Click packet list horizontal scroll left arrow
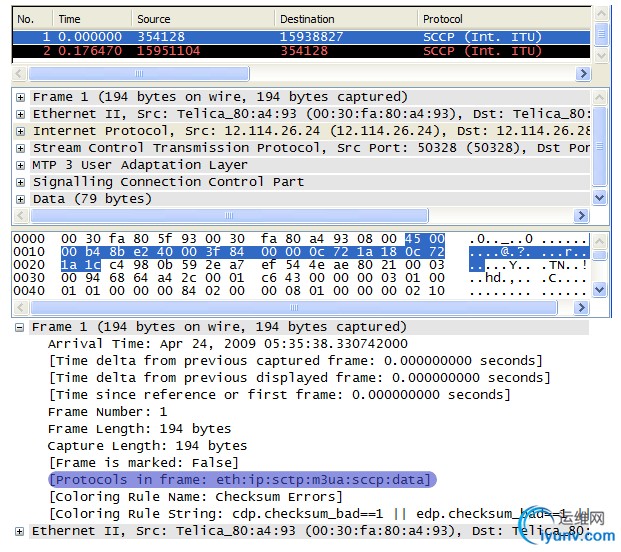This screenshot has width=621, height=552. tap(19, 74)
